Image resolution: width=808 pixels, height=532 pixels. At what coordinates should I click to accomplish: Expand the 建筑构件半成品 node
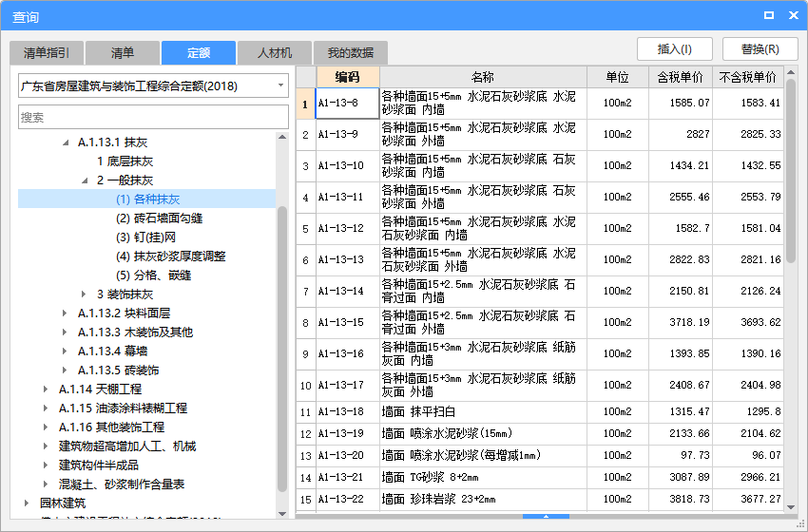[46, 465]
